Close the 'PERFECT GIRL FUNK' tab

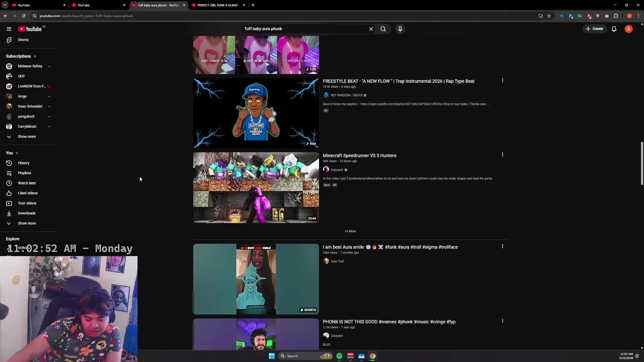244,5
